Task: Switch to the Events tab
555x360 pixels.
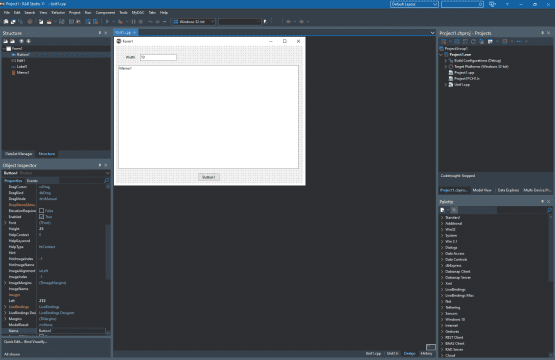Action: coord(32,181)
